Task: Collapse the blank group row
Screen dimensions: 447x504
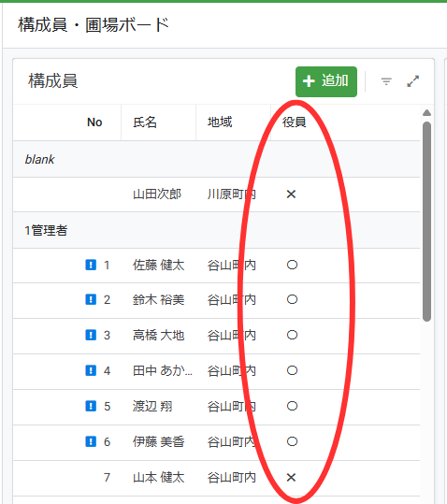Action: [x=216, y=159]
